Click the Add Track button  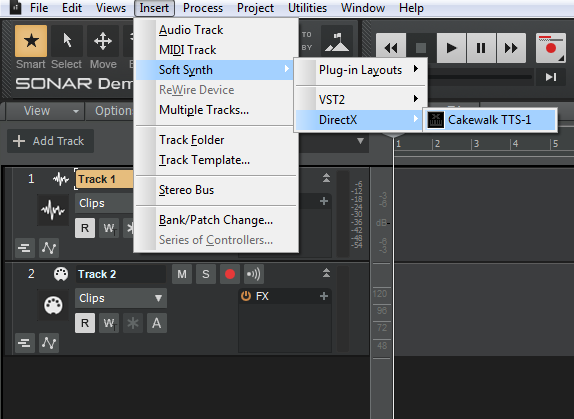[x=51, y=141]
